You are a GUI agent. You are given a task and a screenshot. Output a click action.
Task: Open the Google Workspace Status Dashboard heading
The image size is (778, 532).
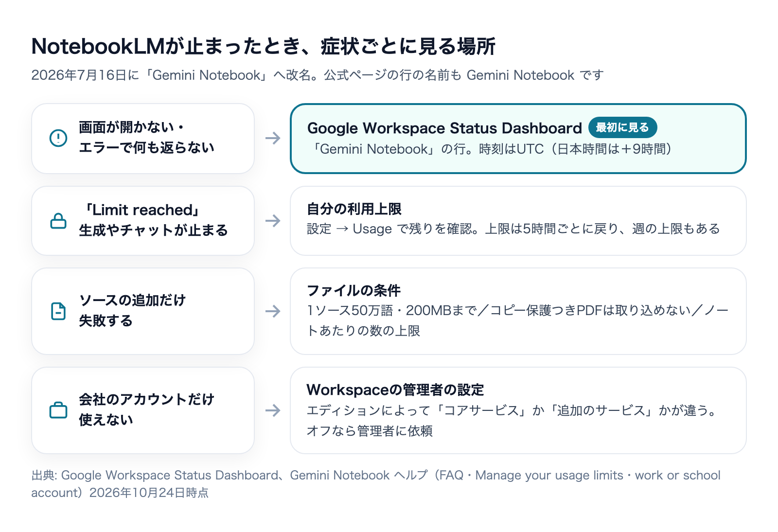[x=444, y=128]
